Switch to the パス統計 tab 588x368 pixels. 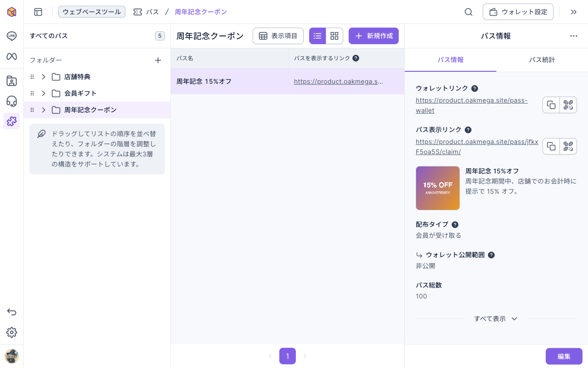(542, 60)
